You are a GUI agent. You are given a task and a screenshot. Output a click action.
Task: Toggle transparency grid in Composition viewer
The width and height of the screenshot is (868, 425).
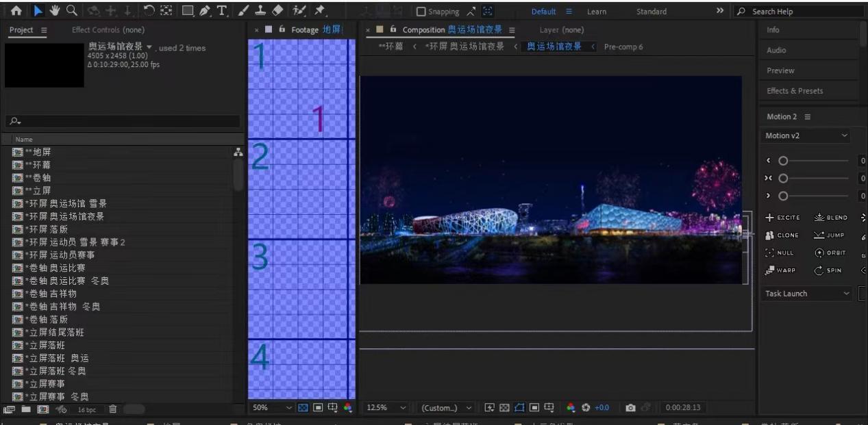coord(506,408)
